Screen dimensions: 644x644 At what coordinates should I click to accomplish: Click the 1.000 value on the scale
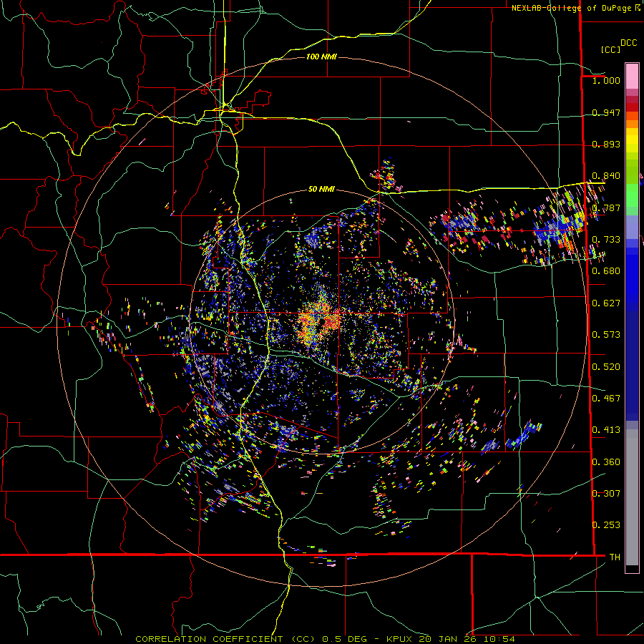(x=606, y=80)
